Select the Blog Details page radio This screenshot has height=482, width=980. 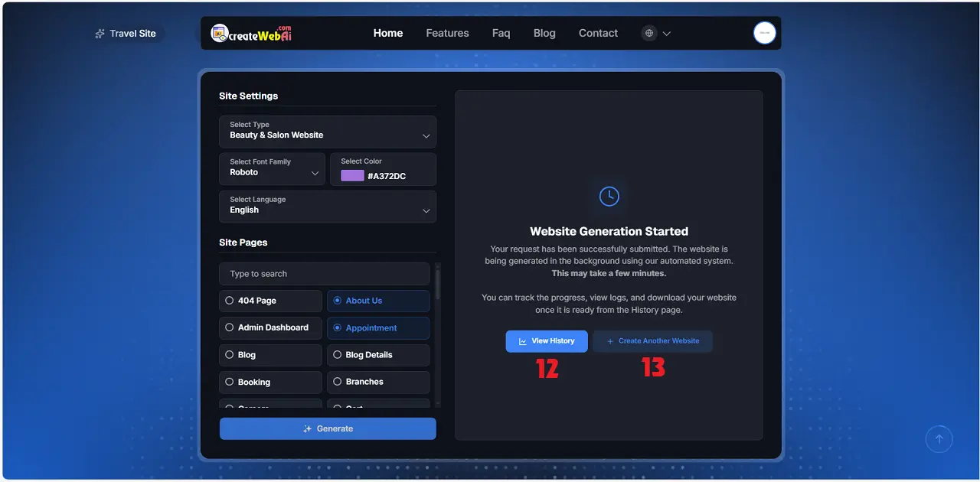pyautogui.click(x=337, y=354)
